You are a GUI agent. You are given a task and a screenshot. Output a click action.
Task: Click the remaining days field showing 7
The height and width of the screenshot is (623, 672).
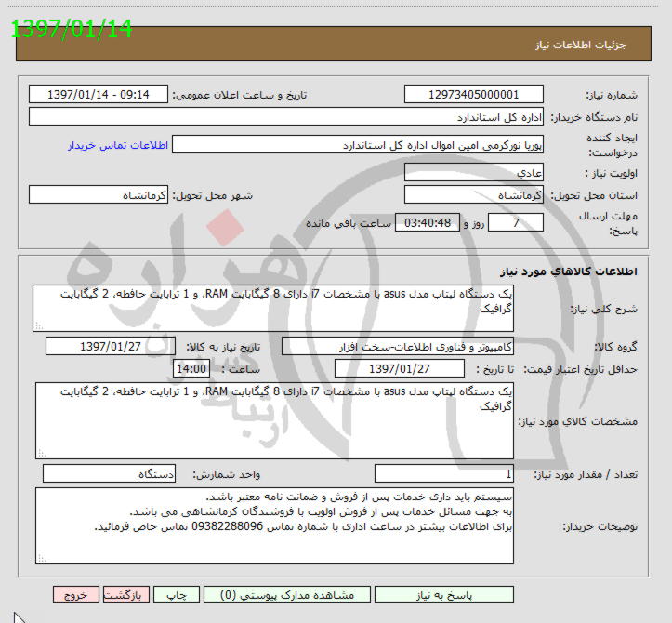pyautogui.click(x=516, y=222)
